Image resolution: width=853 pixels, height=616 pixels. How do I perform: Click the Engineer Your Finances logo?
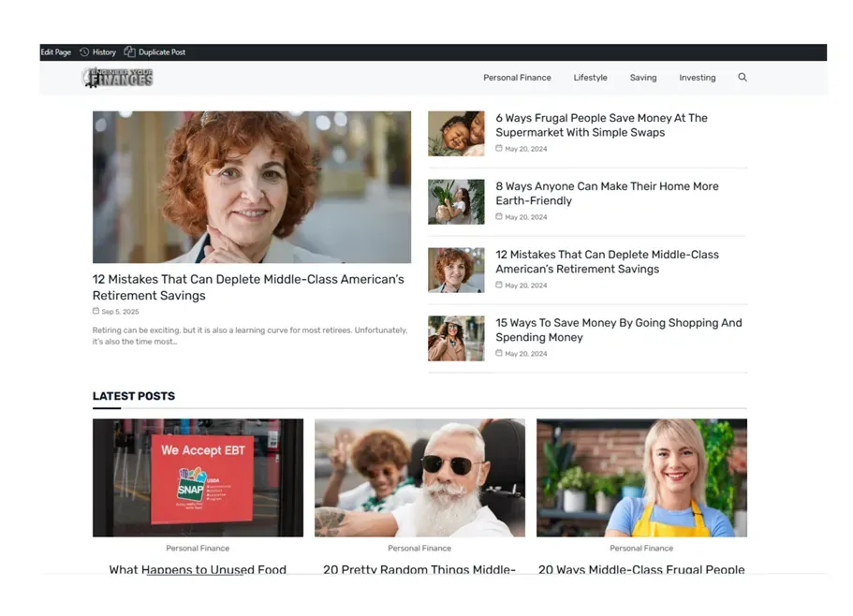pyautogui.click(x=117, y=78)
